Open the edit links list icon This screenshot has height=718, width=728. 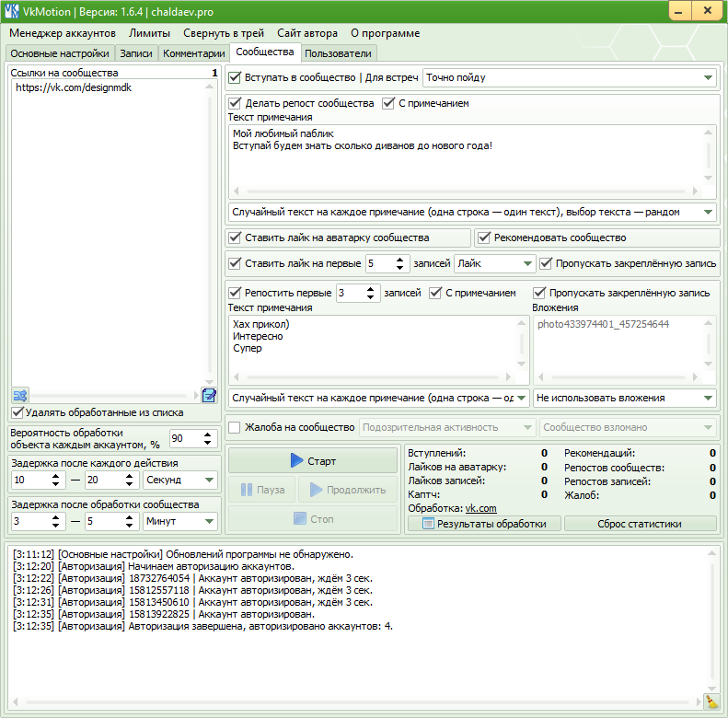209,395
